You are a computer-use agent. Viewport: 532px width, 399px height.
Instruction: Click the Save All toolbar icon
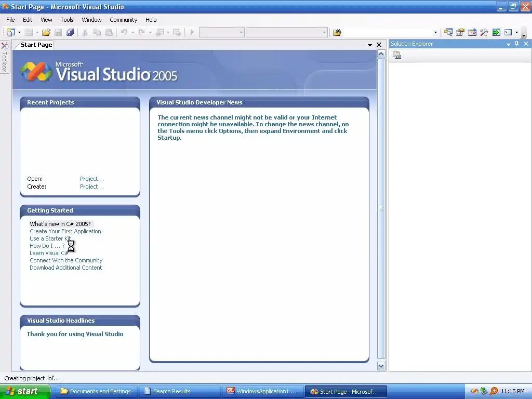point(70,32)
